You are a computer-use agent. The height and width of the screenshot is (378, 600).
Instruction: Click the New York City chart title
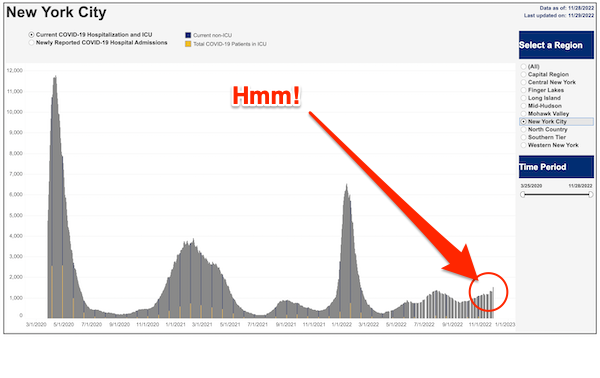[x=56, y=12]
